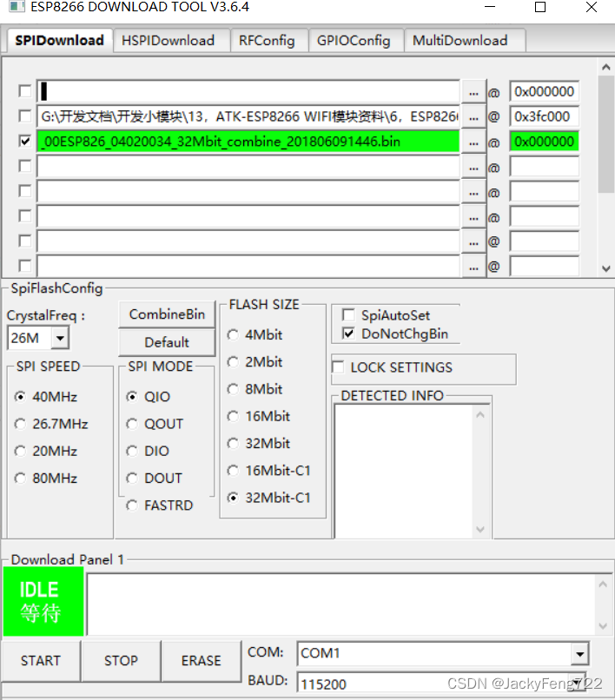Click the STOP button
615x700 pixels.
(x=121, y=661)
